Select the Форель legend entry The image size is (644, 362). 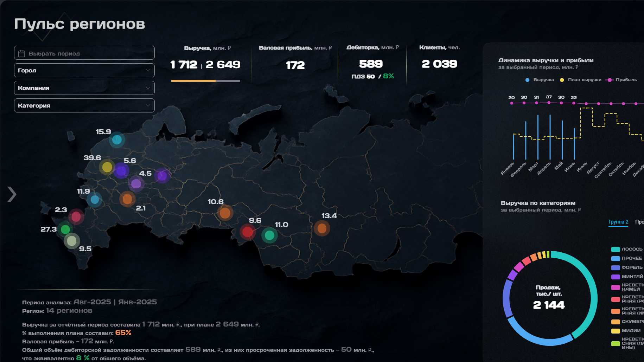pos(627,267)
